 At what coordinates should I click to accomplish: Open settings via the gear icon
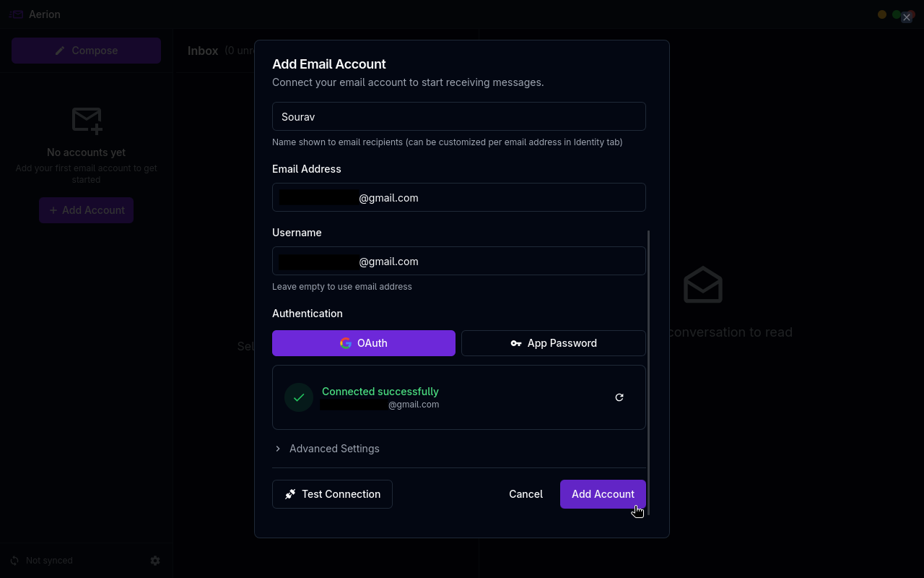click(155, 561)
